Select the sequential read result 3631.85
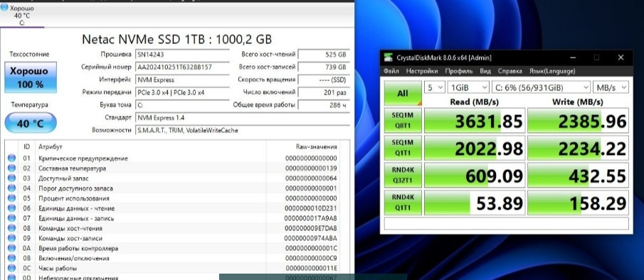Screen dimensions: 644x280 click(x=475, y=121)
